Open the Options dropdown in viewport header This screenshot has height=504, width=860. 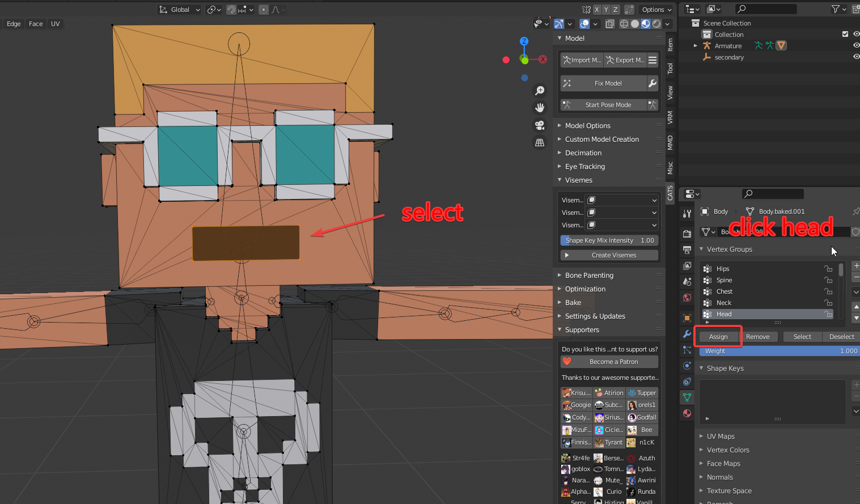(656, 10)
